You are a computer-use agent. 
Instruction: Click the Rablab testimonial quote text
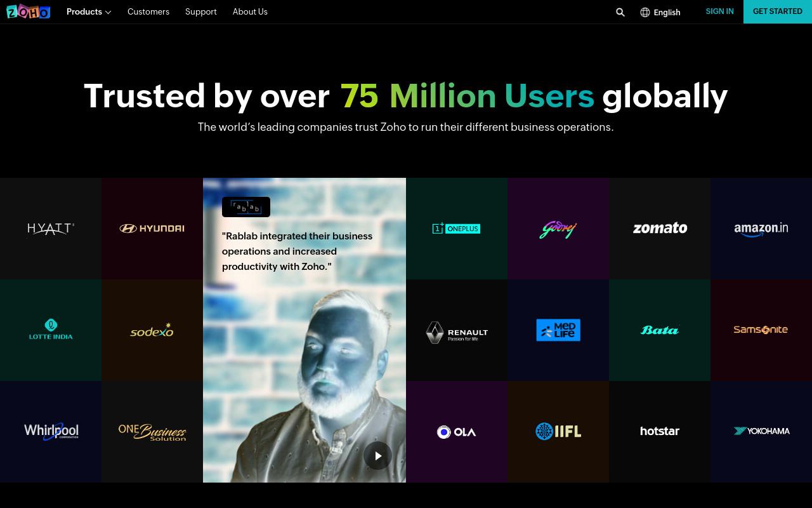pyautogui.click(x=297, y=251)
